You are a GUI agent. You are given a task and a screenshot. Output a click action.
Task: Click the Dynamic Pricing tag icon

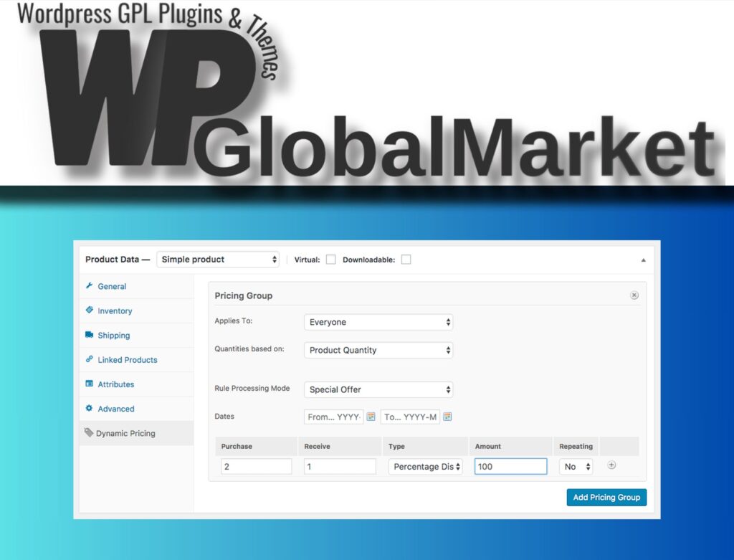pos(88,432)
